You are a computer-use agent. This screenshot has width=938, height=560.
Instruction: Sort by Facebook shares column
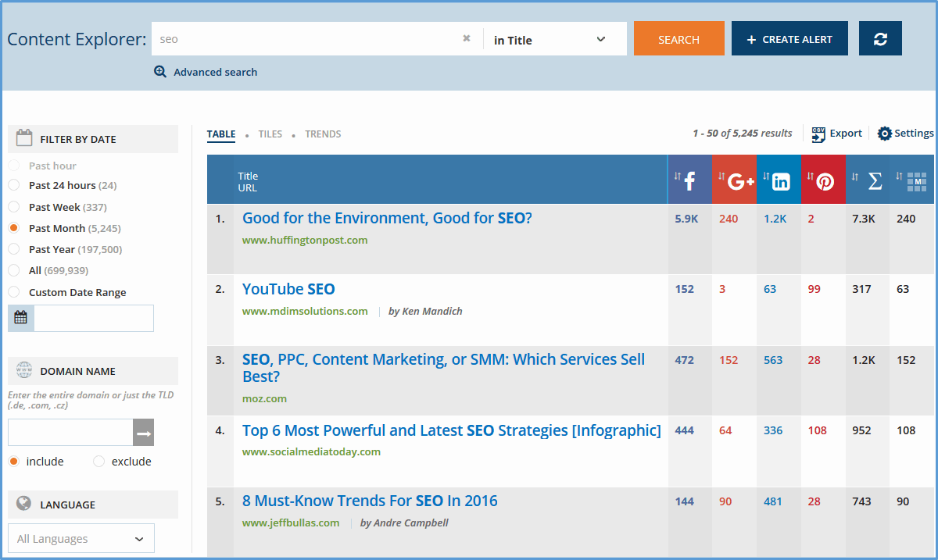click(x=689, y=180)
